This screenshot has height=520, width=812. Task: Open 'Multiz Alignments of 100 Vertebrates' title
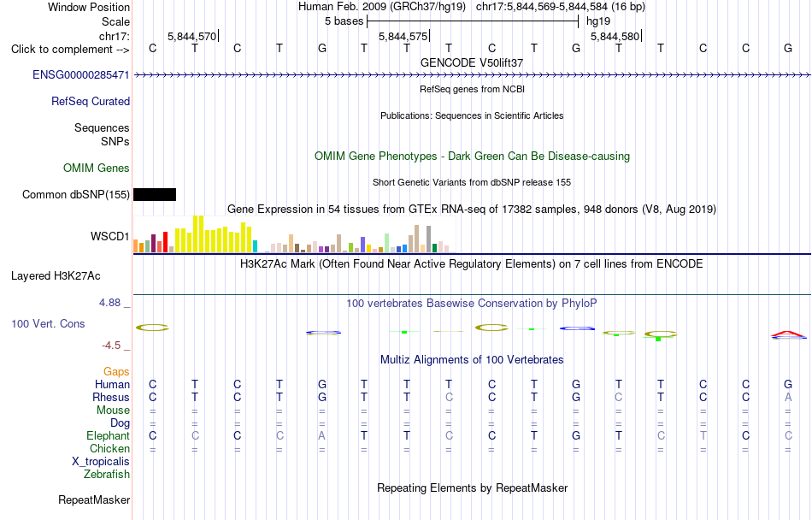point(472,360)
